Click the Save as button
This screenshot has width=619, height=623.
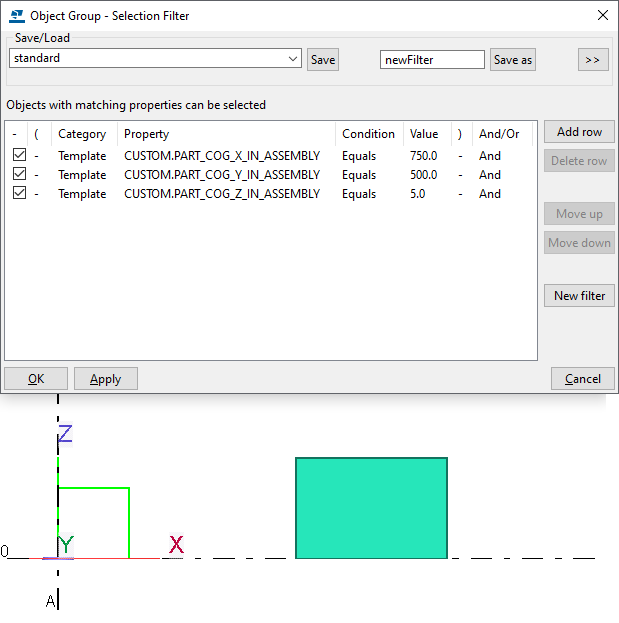click(x=513, y=60)
